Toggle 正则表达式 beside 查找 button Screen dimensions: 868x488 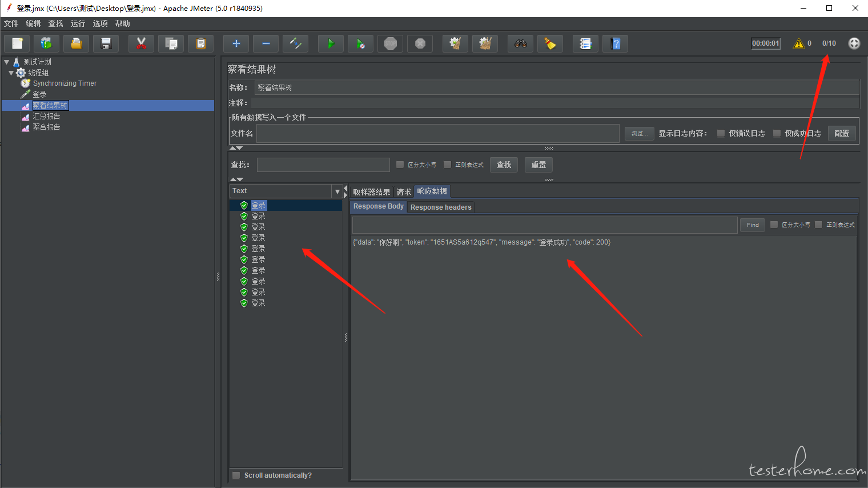coord(447,165)
